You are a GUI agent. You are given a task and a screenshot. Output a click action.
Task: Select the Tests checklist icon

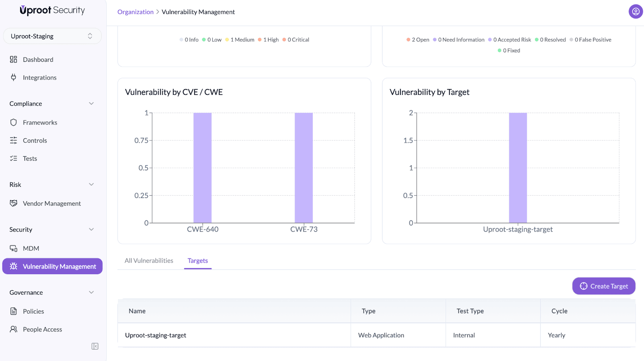pyautogui.click(x=13, y=158)
